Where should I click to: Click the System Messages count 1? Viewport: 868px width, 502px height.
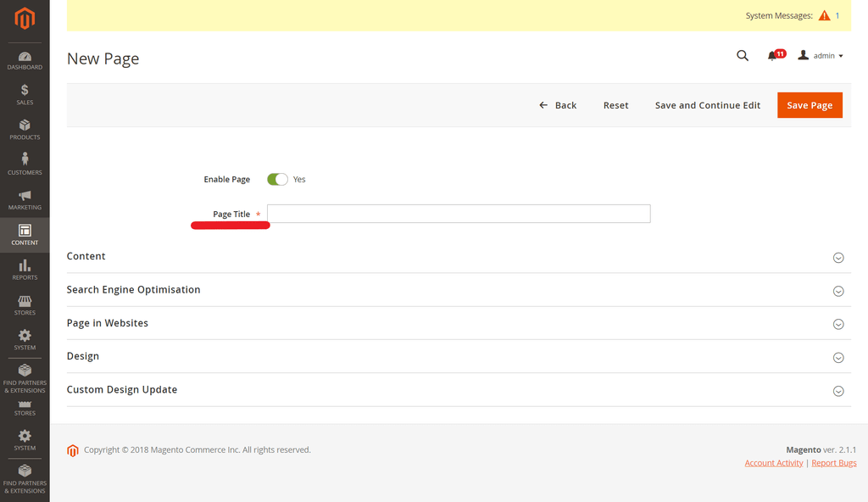tap(837, 15)
